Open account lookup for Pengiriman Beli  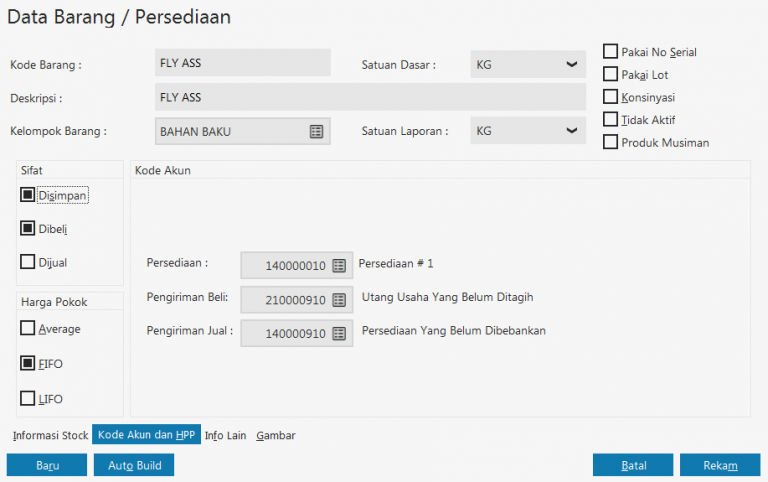pos(339,299)
